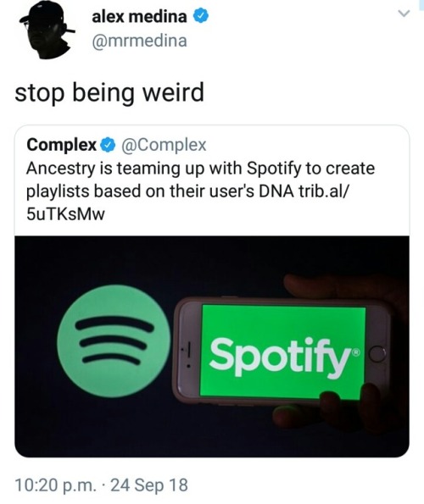
Task: Select the 'stop being weird' tweet text
Action: [109, 92]
